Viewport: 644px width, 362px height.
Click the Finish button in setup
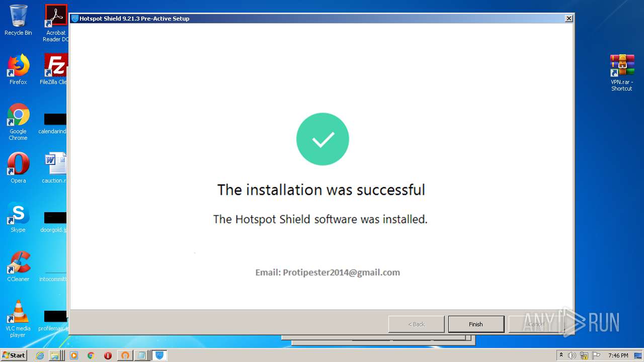(x=476, y=324)
